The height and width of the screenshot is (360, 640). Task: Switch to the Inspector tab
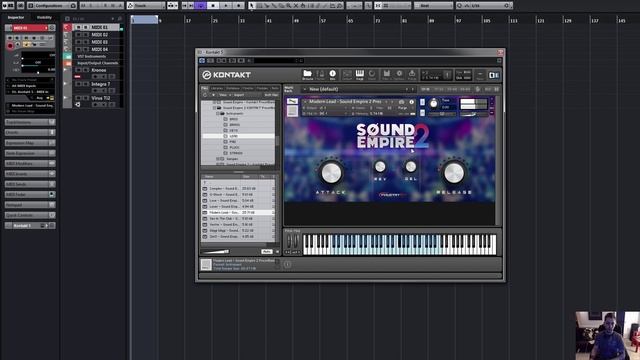tap(16, 18)
